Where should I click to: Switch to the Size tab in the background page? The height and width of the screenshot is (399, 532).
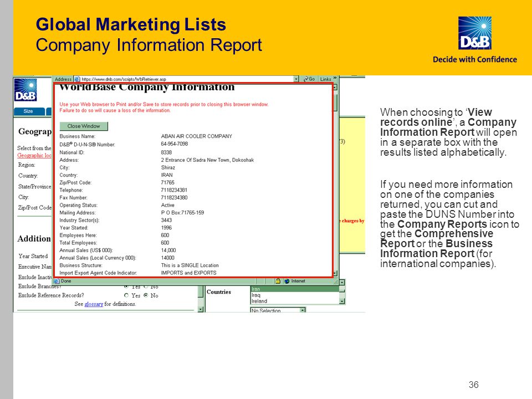pyautogui.click(x=29, y=111)
